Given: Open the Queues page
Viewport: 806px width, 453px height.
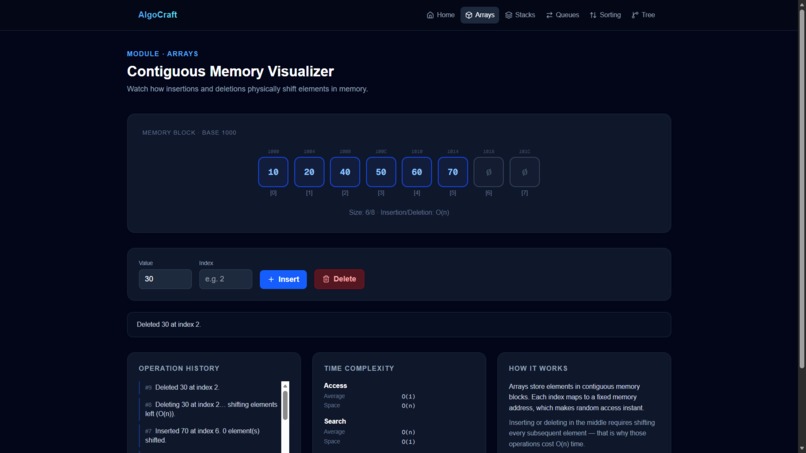Looking at the screenshot, I should click(562, 15).
